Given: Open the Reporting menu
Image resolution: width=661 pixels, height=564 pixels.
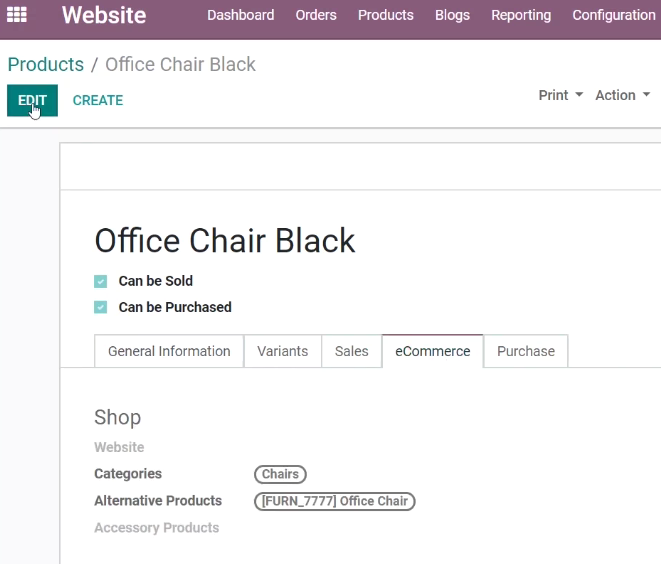Looking at the screenshot, I should tap(521, 15).
